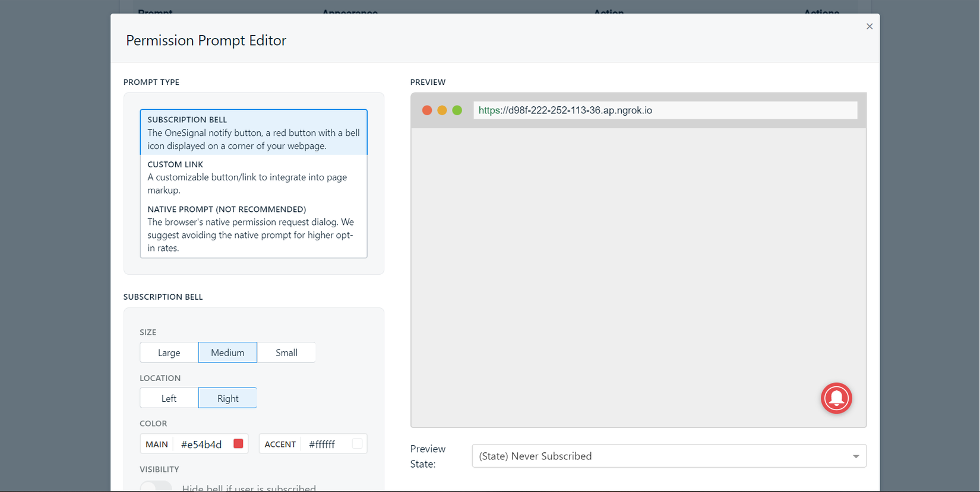
Task: Edit the main color hex field
Action: click(x=203, y=445)
